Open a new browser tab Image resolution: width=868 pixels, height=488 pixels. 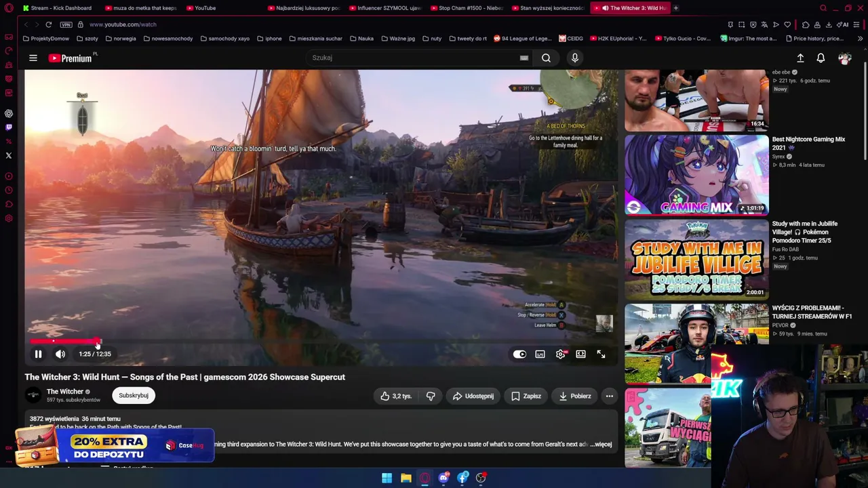click(676, 8)
